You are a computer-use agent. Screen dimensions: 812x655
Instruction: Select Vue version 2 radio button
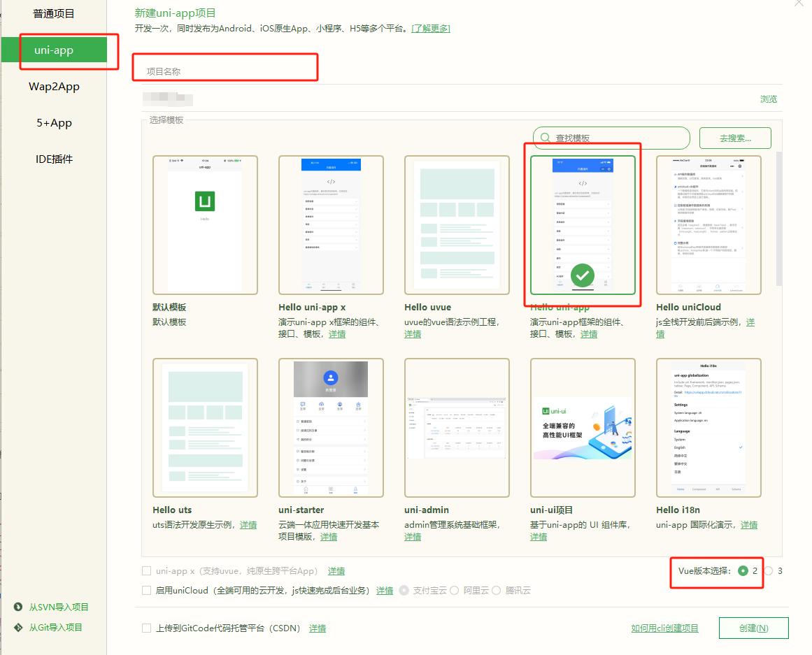coord(743,570)
